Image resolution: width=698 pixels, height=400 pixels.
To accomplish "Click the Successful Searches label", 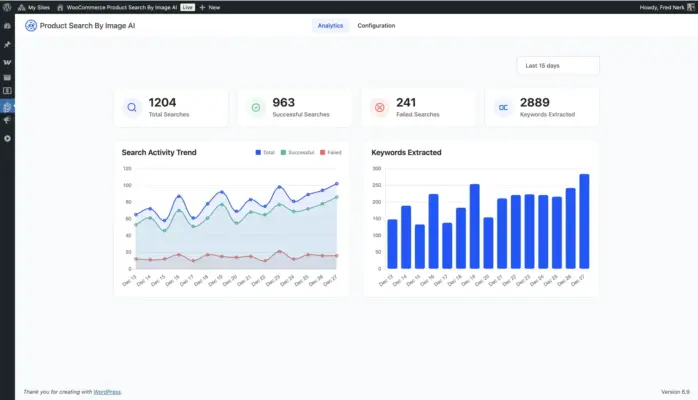I will click(x=301, y=114).
